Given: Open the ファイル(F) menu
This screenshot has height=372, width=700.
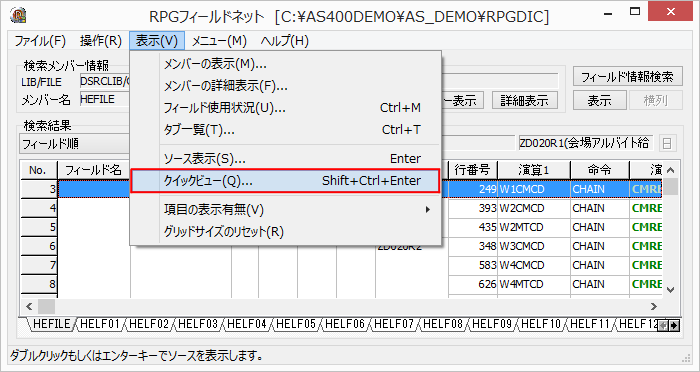Looking at the screenshot, I should (x=40, y=41).
